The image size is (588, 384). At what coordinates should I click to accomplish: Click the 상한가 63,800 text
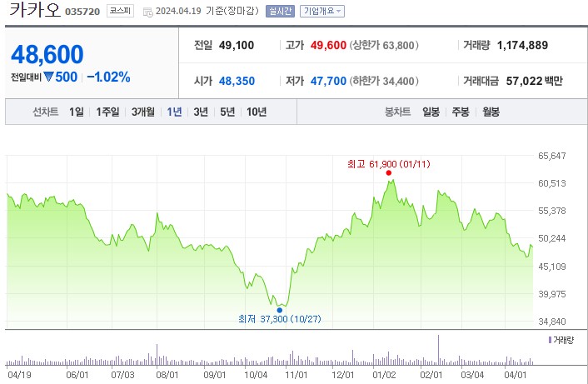(384, 45)
